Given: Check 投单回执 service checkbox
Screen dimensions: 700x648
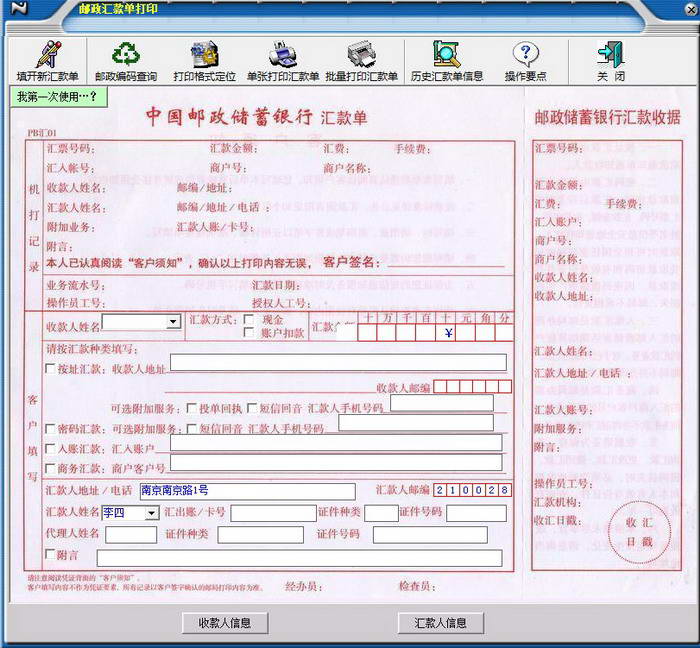Looking at the screenshot, I should pos(192,408).
